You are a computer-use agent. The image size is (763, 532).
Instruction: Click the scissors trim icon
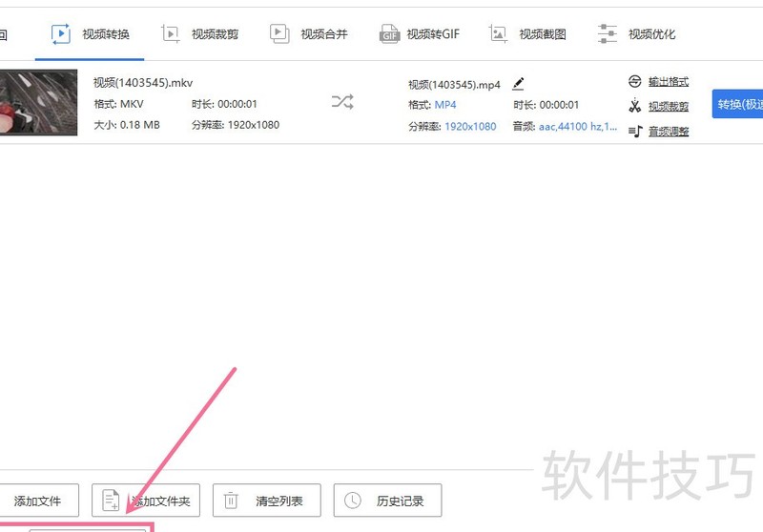point(634,106)
